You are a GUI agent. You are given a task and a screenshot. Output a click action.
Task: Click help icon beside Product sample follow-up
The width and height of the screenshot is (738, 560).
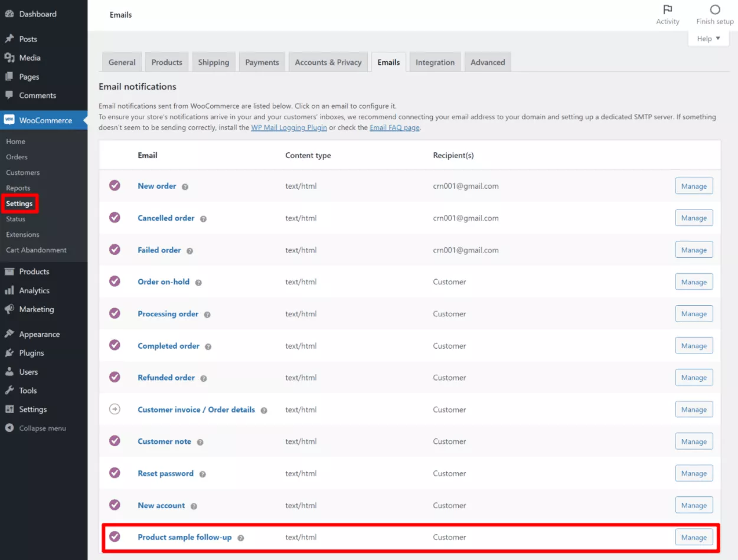(x=240, y=538)
